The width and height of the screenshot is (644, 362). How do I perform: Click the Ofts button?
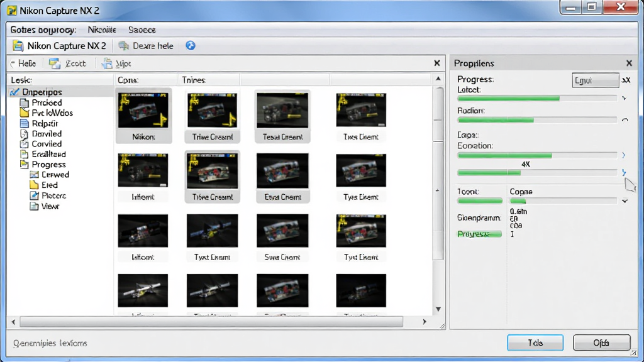click(x=602, y=343)
